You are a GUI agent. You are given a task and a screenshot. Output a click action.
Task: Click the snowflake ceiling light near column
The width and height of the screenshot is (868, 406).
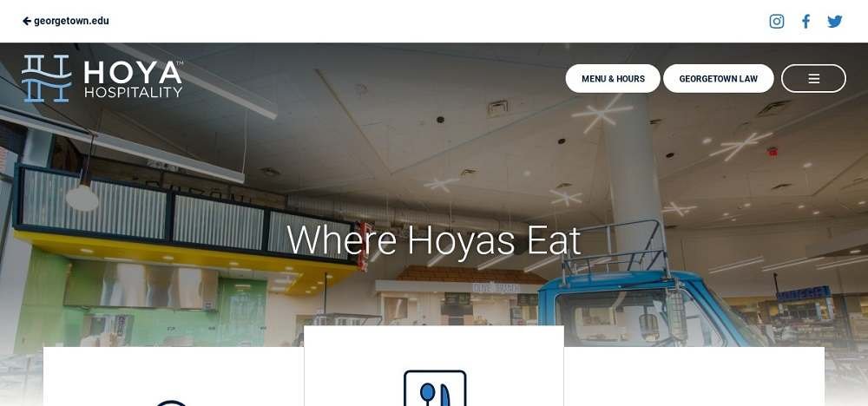(602, 112)
